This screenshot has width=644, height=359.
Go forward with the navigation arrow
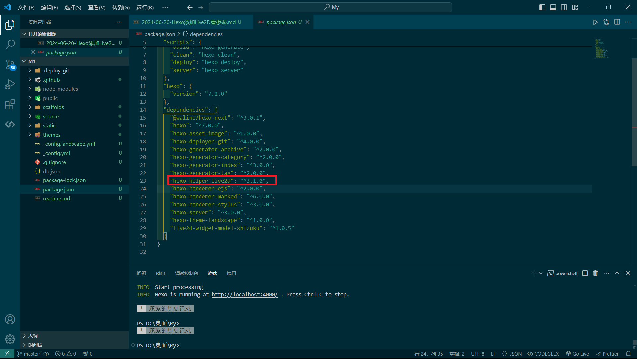201,7
